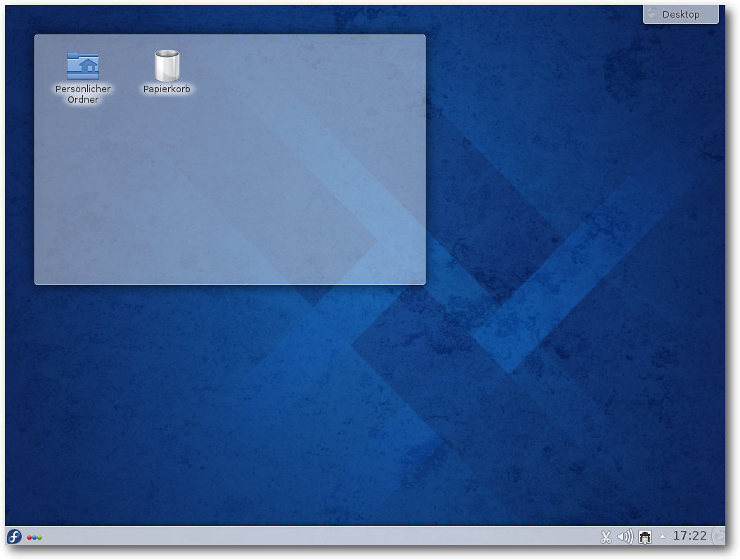The width and height of the screenshot is (740, 560).
Task: Select the "Papierkorb" text label
Action: (x=167, y=89)
